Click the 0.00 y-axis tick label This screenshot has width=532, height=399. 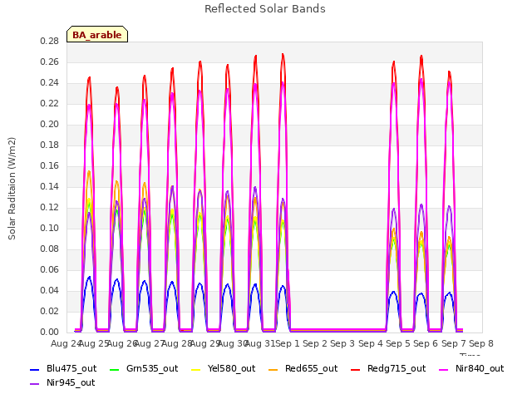50,332
